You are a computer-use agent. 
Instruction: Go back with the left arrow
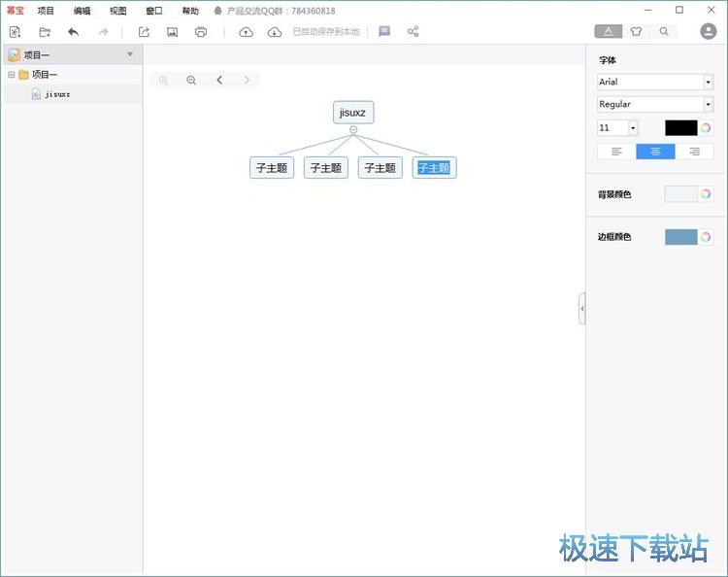(219, 80)
